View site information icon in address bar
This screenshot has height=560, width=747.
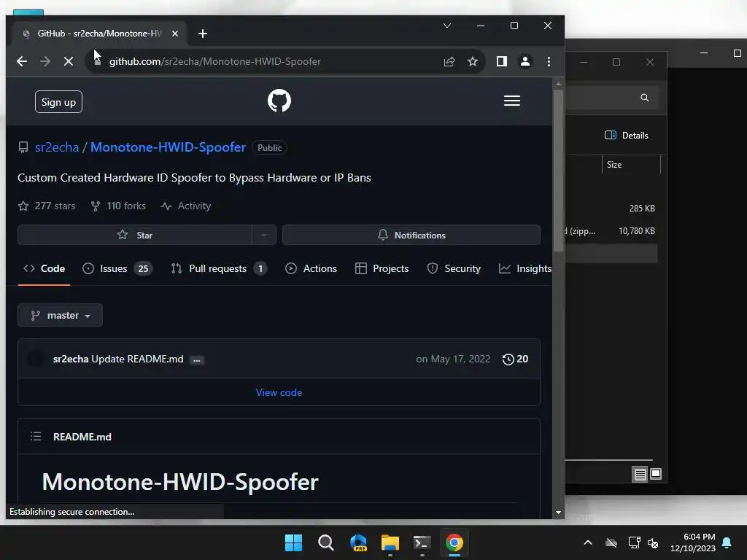point(98,61)
